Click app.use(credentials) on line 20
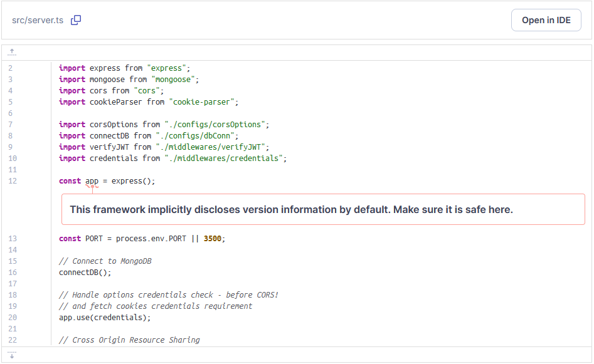 (x=105, y=318)
